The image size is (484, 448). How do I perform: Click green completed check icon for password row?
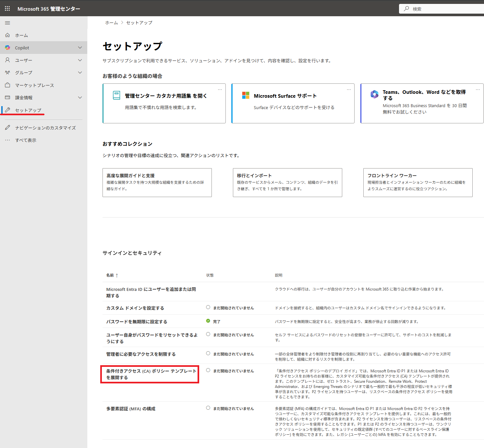click(x=208, y=321)
